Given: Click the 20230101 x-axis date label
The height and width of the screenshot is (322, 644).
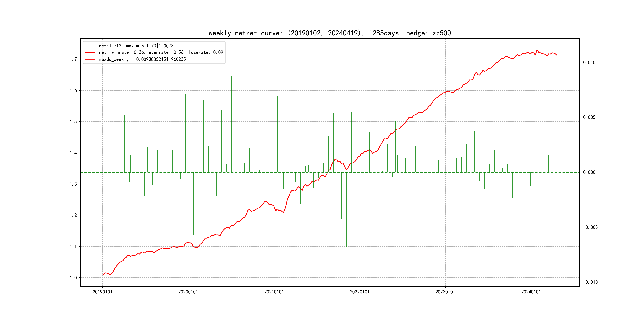Looking at the screenshot, I should [445, 292].
